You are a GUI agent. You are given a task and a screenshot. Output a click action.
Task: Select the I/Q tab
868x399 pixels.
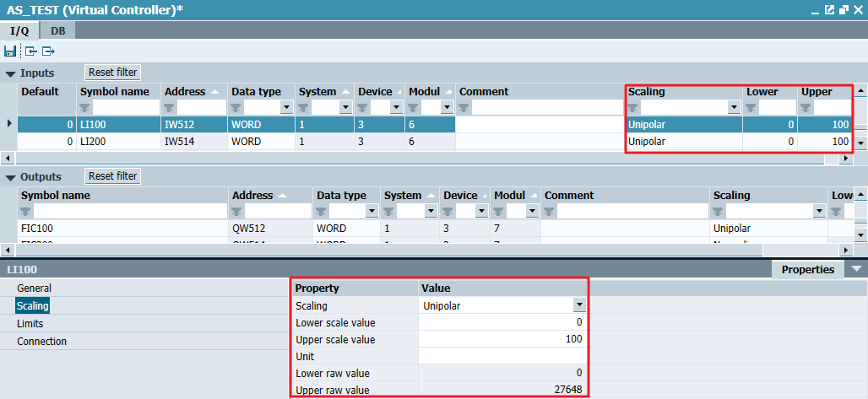click(20, 31)
